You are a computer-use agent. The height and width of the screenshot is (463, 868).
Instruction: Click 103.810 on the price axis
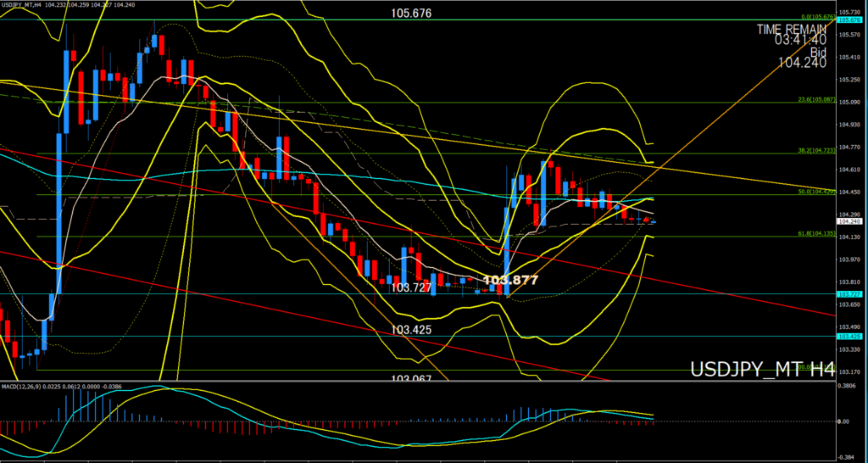tap(849, 282)
